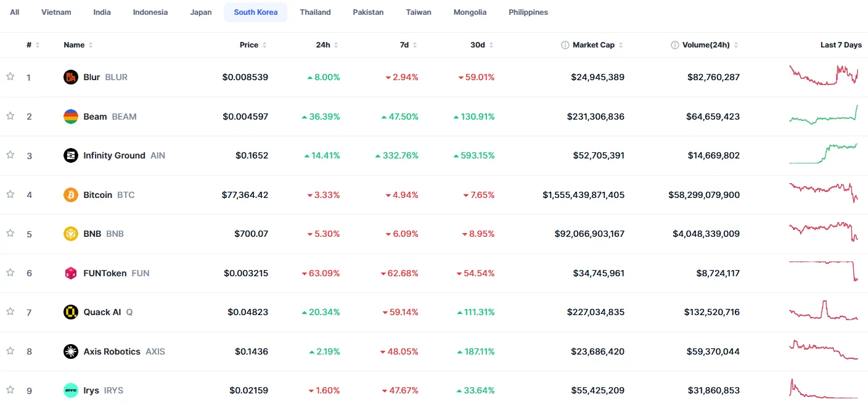This screenshot has width=868, height=407.
Task: Open the Thailand tab
Action: 316,12
